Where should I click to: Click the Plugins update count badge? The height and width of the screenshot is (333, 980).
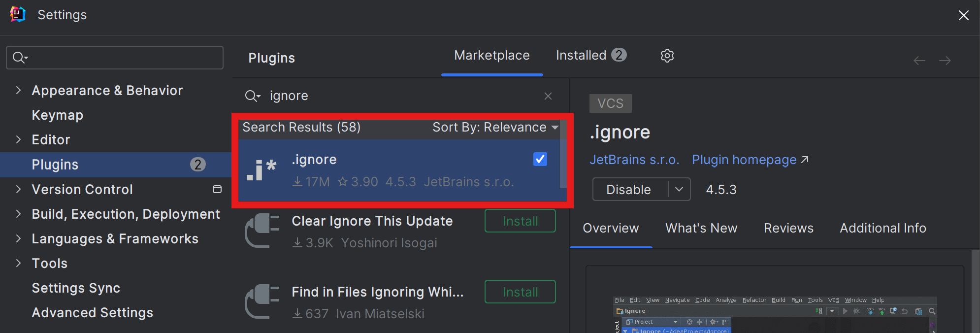198,165
